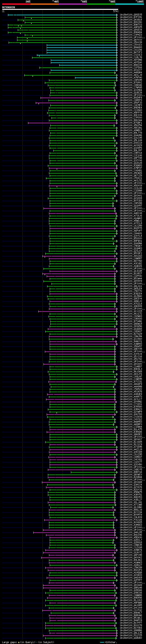Open hit UniRef100_Q43814
The height and width of the screenshot is (644, 146).
(131, 20)
